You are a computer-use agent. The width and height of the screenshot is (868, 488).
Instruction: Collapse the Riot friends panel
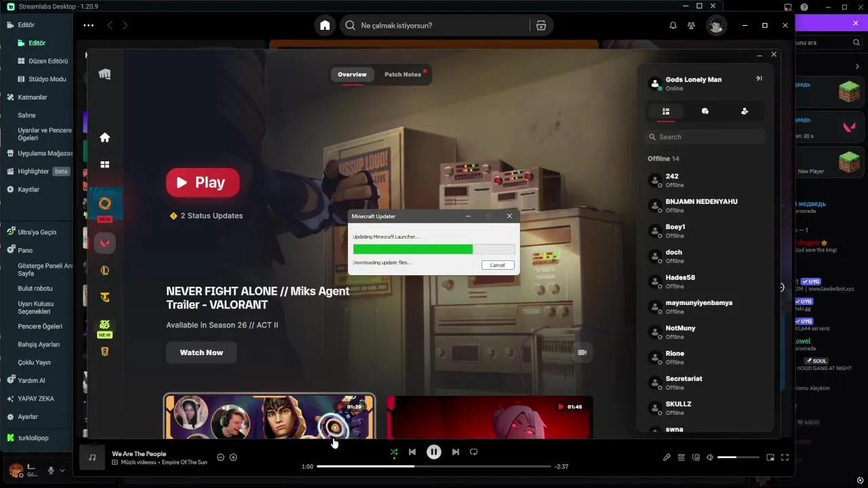759,79
